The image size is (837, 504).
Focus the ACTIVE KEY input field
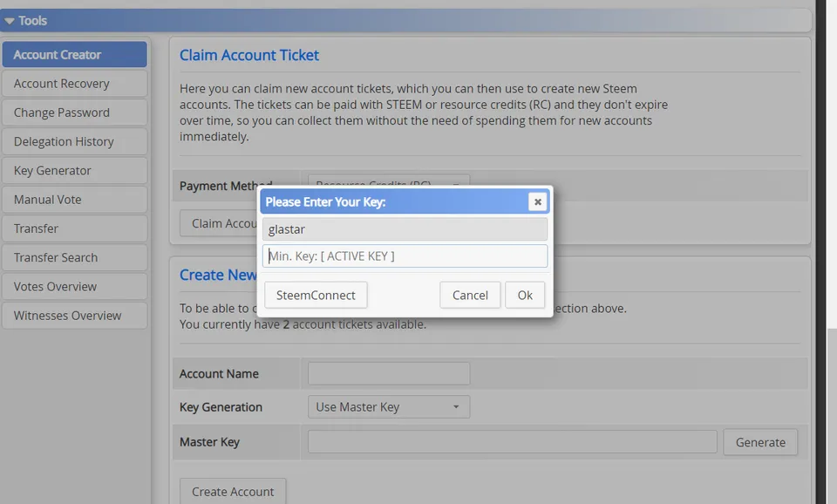coord(405,255)
